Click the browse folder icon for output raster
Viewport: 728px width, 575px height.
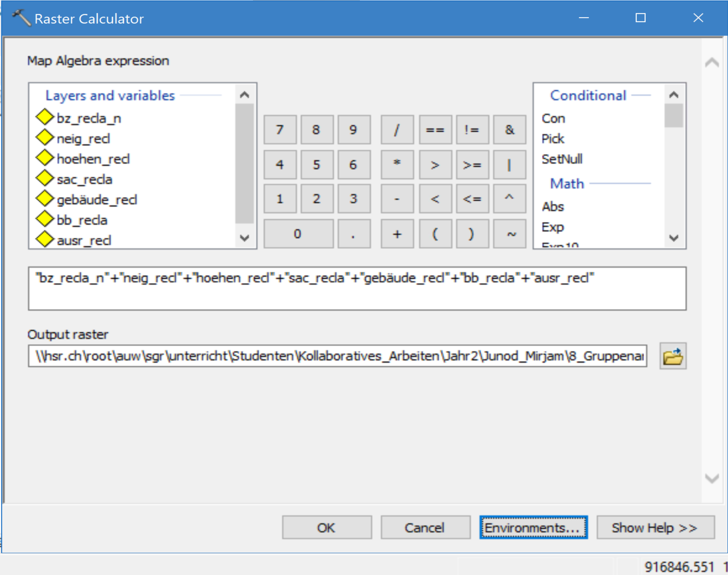[672, 356]
